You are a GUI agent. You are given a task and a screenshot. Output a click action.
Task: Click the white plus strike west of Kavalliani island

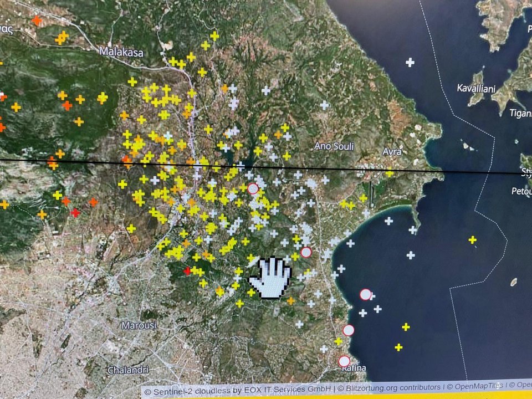410,63
